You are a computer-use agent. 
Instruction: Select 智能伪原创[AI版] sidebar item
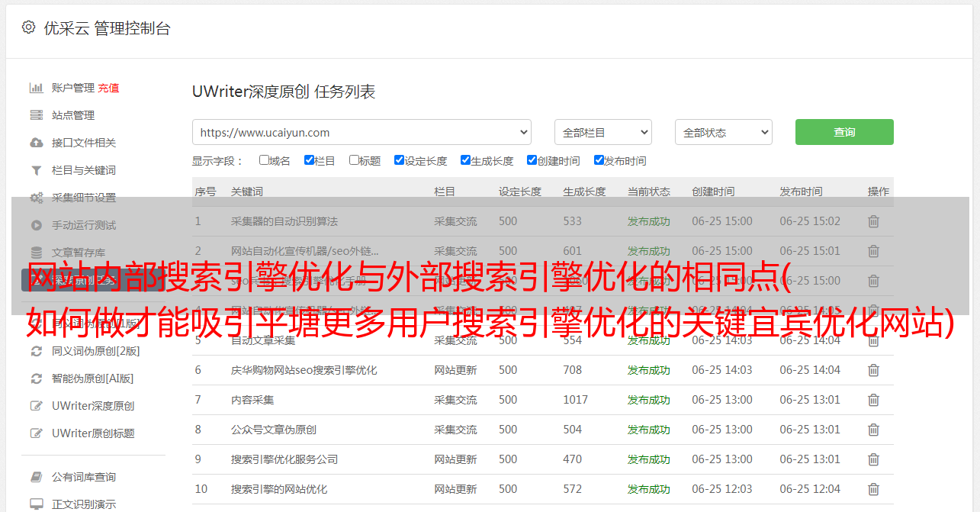click(x=92, y=378)
